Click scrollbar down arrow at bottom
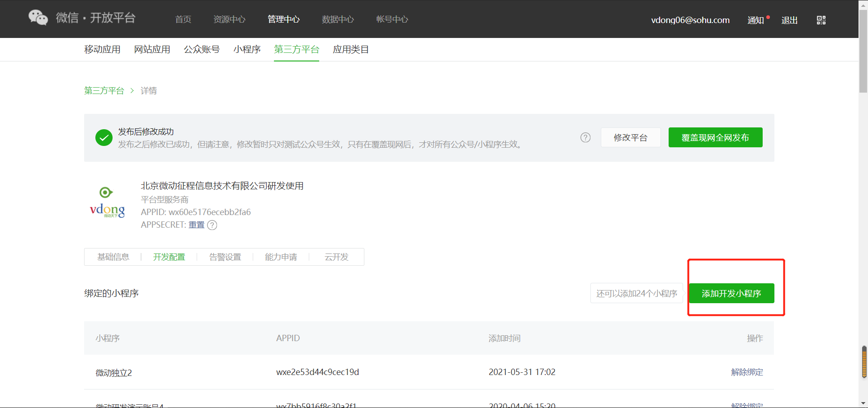868x408 pixels. click(x=863, y=403)
